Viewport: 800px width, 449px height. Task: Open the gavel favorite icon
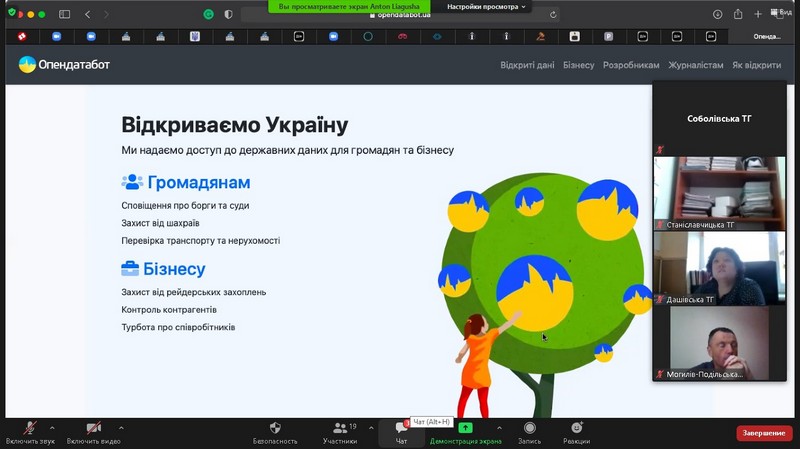click(x=540, y=36)
